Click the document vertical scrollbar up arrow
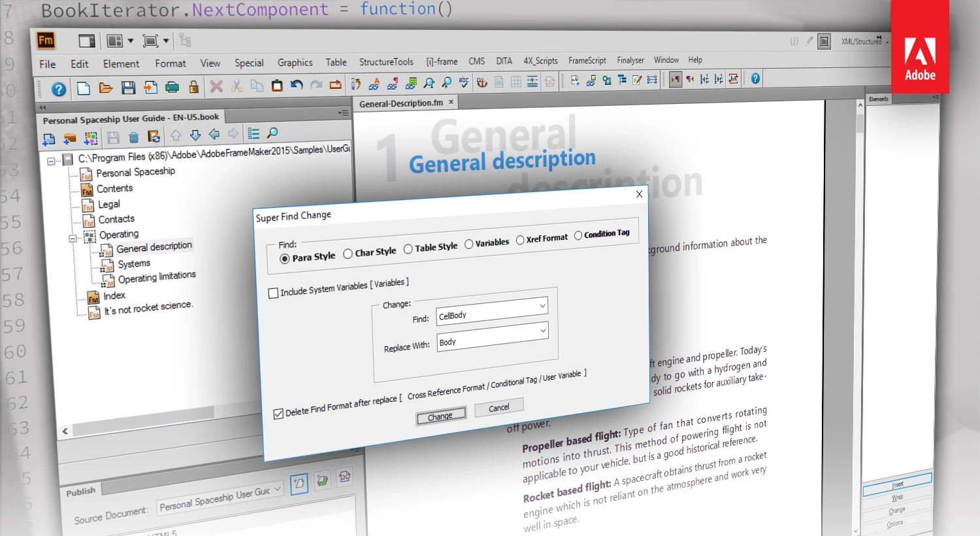 [860, 105]
